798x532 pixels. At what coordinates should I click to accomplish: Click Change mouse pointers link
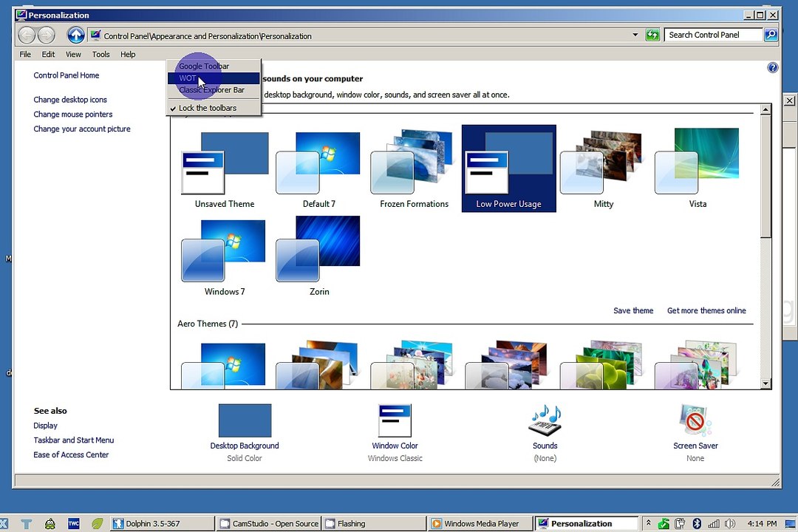(x=72, y=115)
